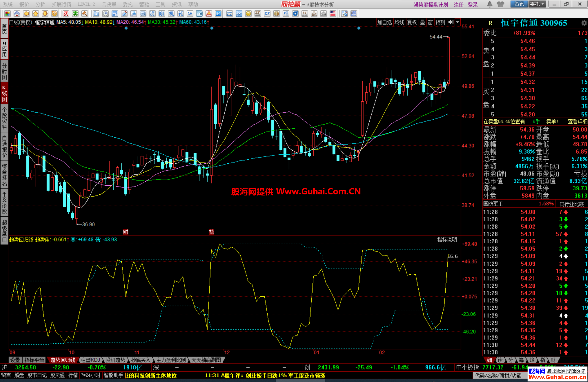This screenshot has height=382, width=588.
Task: Click the HK market toolbar icon
Action: 305,14
